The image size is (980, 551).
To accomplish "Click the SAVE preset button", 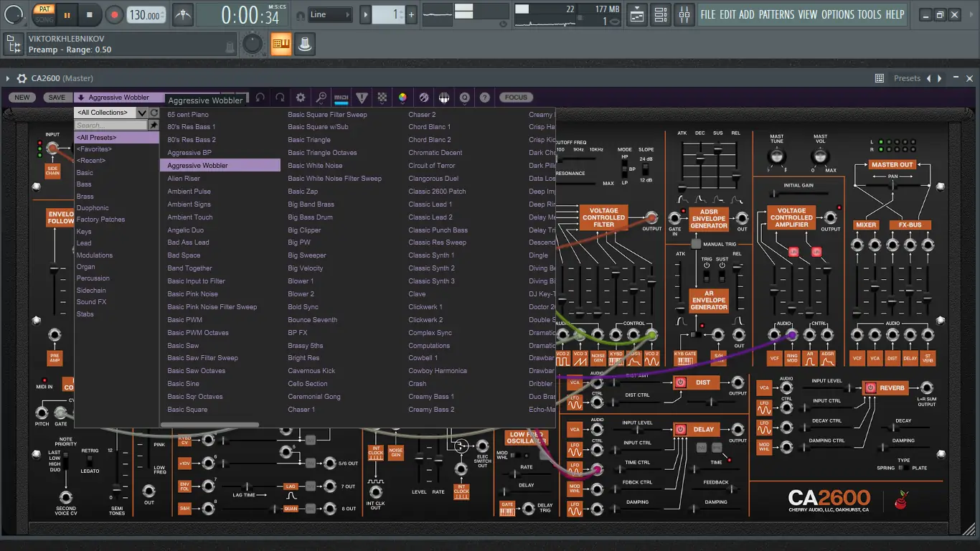I will click(57, 98).
